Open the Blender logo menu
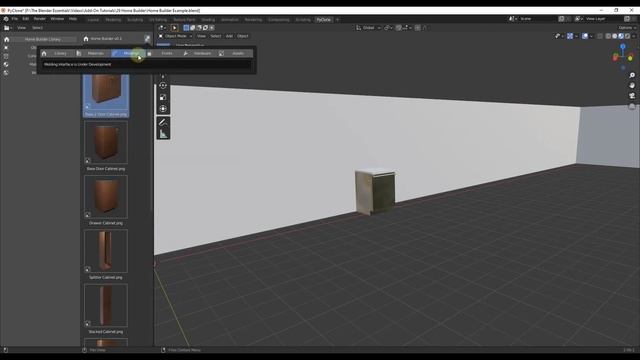Viewport: 640px width, 360px height. click(6, 19)
